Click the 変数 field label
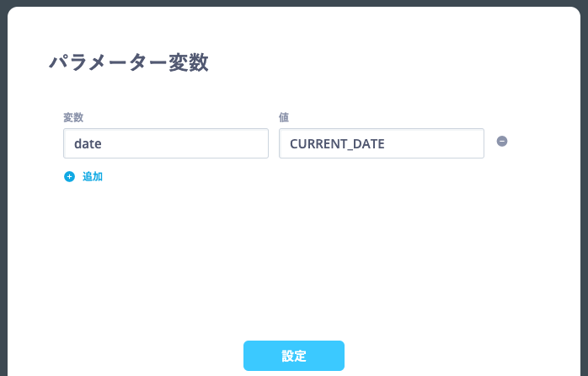Image resolution: width=588 pixels, height=376 pixels. pyautogui.click(x=73, y=117)
